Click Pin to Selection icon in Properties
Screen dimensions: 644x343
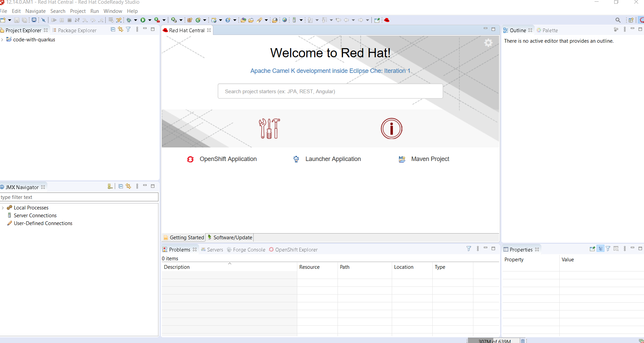click(x=592, y=249)
